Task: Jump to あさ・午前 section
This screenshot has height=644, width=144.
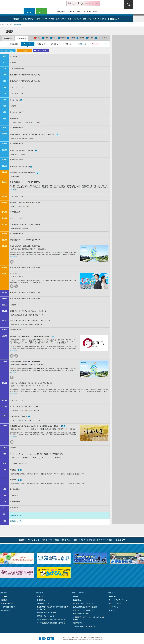Action: pos(8,51)
